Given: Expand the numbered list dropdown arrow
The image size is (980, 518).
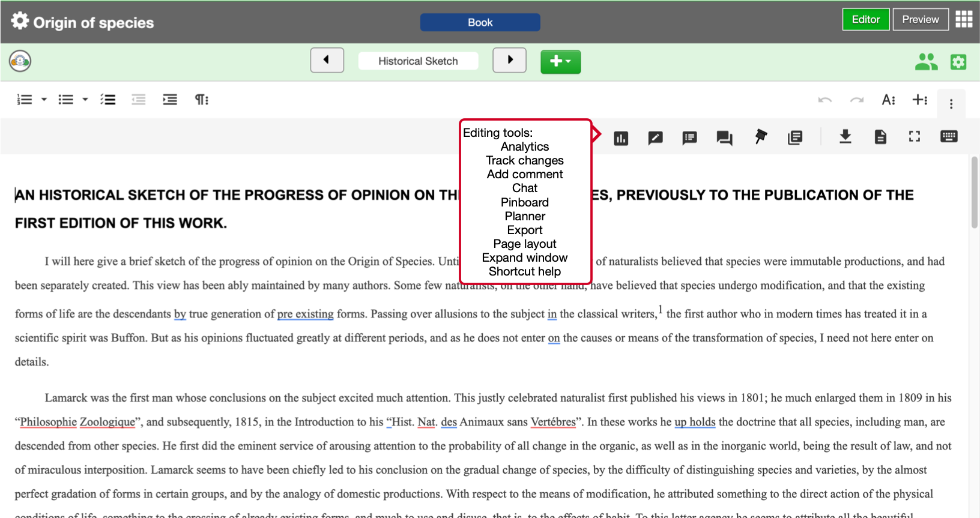Looking at the screenshot, I should coord(44,100).
